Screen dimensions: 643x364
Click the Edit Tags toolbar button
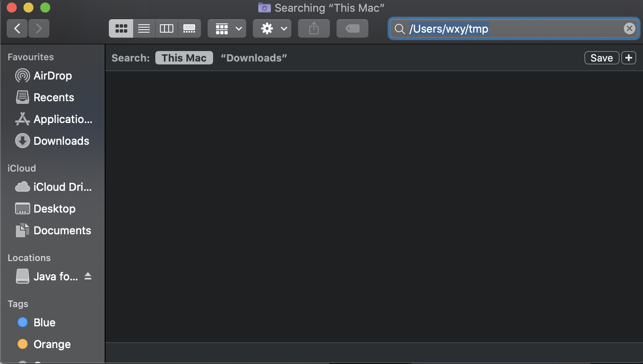click(x=352, y=28)
